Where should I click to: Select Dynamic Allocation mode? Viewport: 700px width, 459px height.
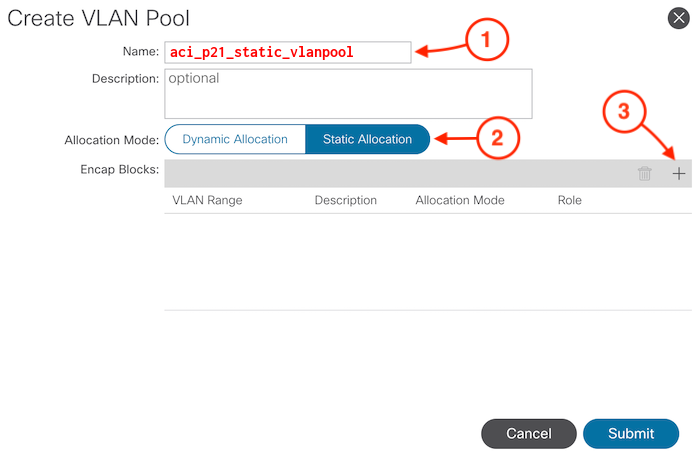(x=235, y=139)
